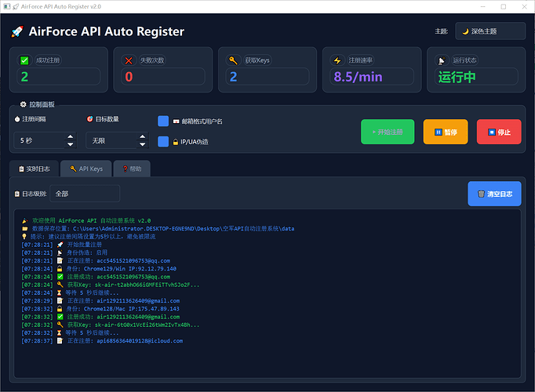The image size is (535, 392).
Task: Click the gear icon next to 控制面板
Action: tap(23, 103)
